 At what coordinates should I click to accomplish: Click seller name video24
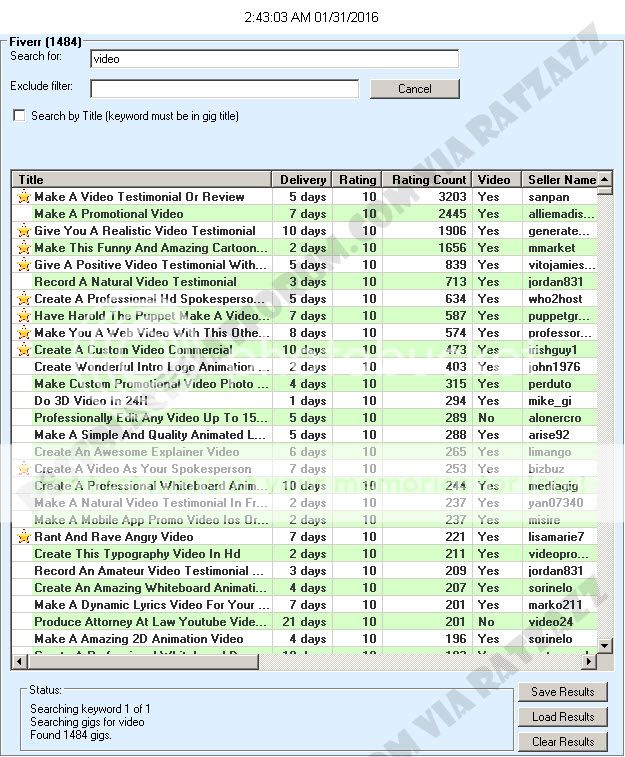551,622
